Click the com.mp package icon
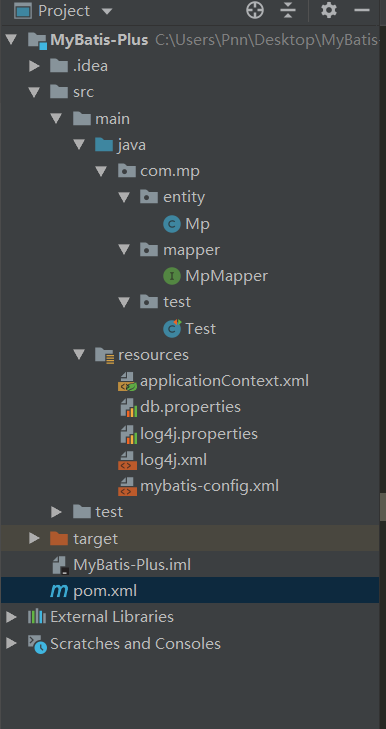Image resolution: width=386 pixels, height=729 pixels. (127, 171)
